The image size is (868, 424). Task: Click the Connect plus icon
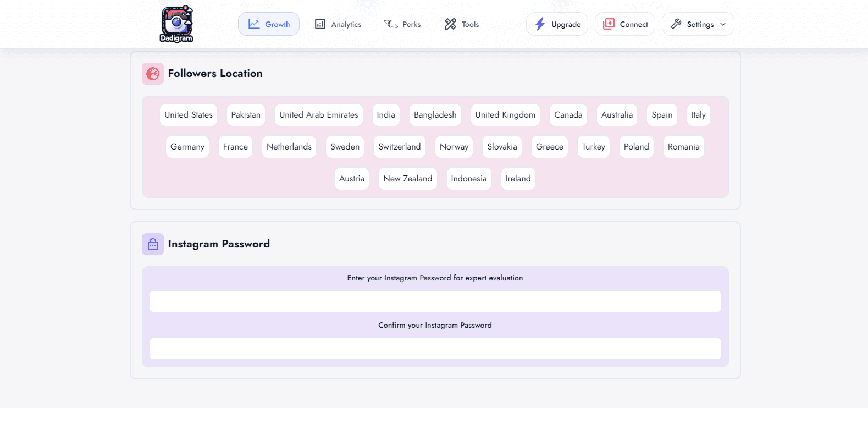pyautogui.click(x=609, y=24)
